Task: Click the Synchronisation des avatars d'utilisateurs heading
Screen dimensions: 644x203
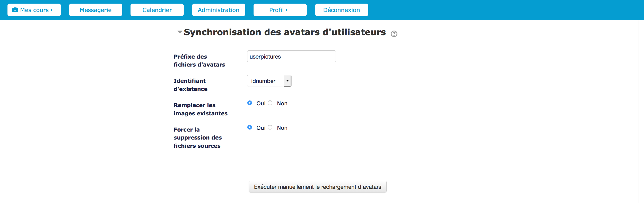Action: (285, 32)
